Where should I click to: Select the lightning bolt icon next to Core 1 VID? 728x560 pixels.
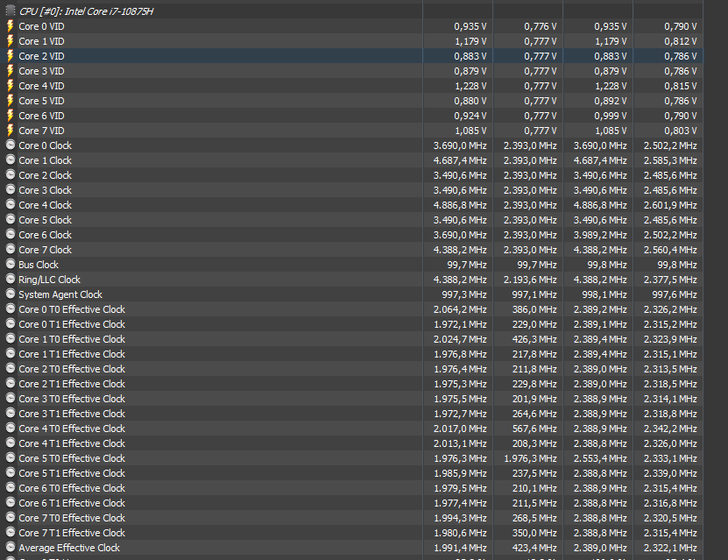click(11, 41)
